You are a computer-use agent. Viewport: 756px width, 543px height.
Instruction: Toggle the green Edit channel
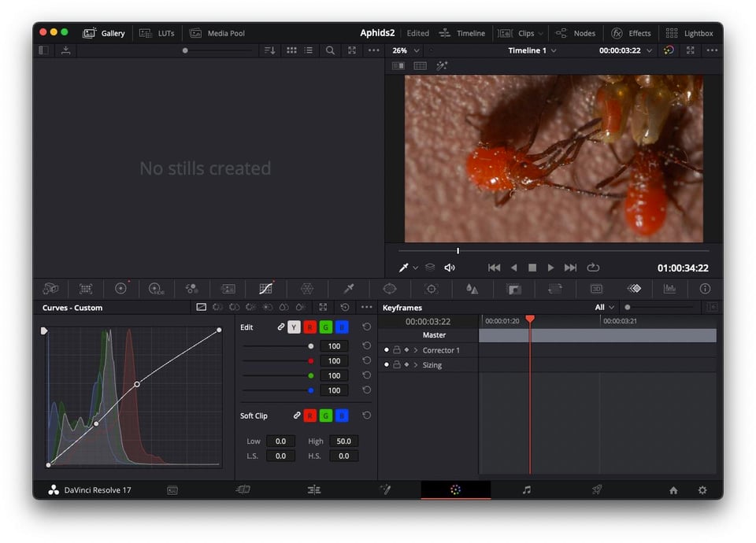(x=326, y=327)
